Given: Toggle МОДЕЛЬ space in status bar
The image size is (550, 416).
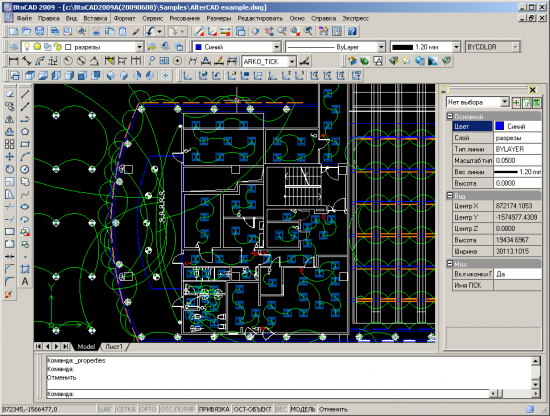Looking at the screenshot, I should [x=303, y=409].
